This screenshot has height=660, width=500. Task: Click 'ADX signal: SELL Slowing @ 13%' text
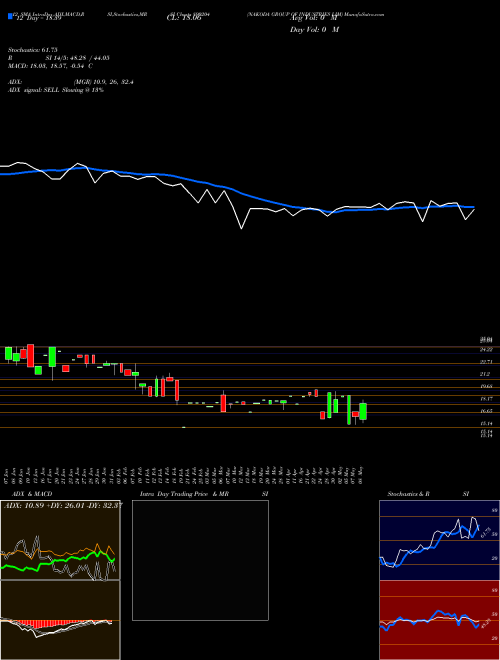(56, 90)
